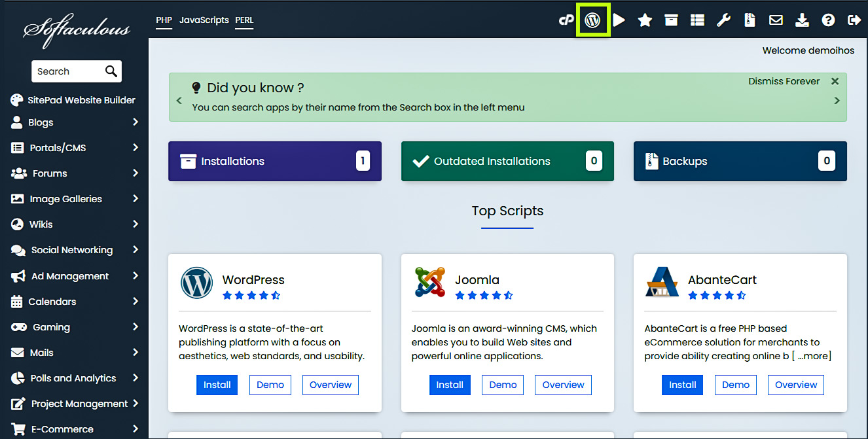This screenshot has width=868, height=439.
Task: Open settings wrench icon
Action: tap(723, 20)
